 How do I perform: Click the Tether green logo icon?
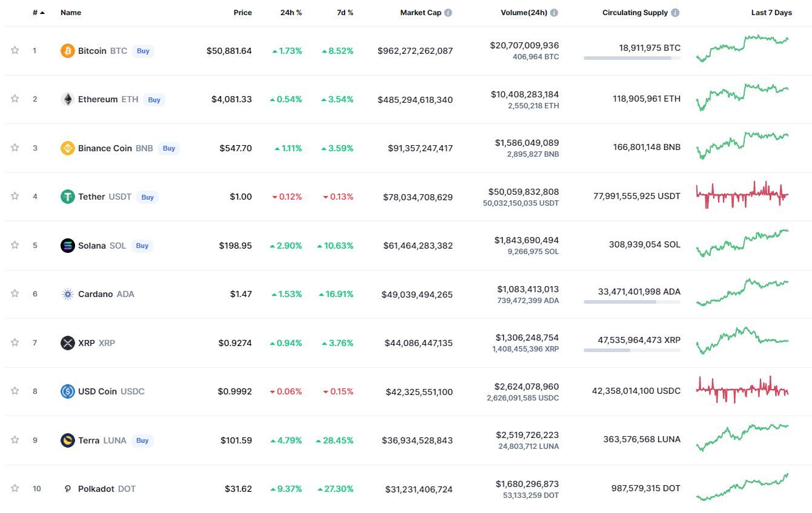tap(67, 197)
